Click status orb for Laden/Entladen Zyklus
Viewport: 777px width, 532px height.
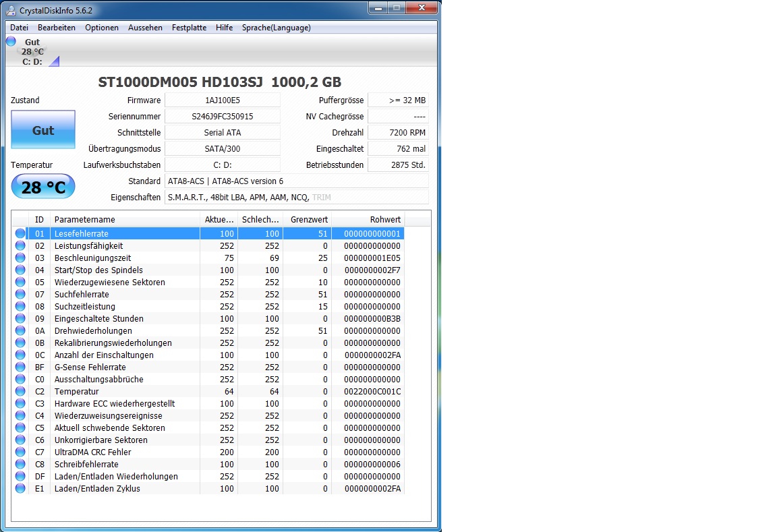click(x=20, y=488)
